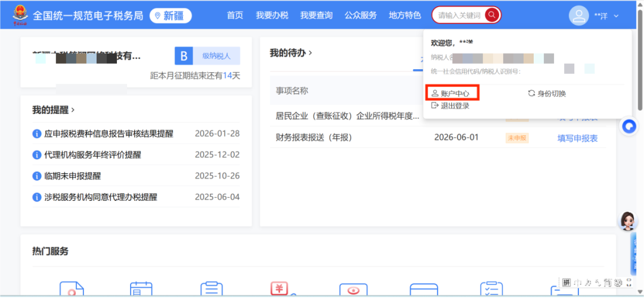Open the 新疆 region selector
This screenshot has height=298, width=644.
[x=171, y=15]
